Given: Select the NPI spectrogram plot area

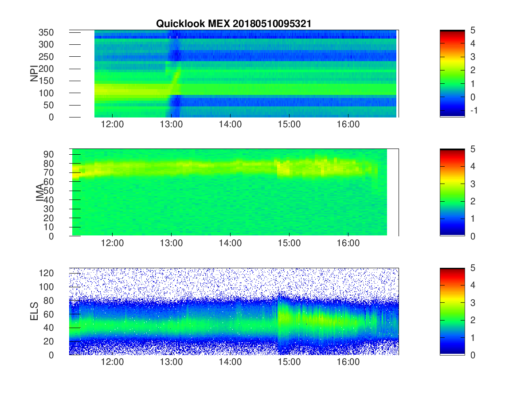Looking at the screenshot, I should tap(234, 74).
